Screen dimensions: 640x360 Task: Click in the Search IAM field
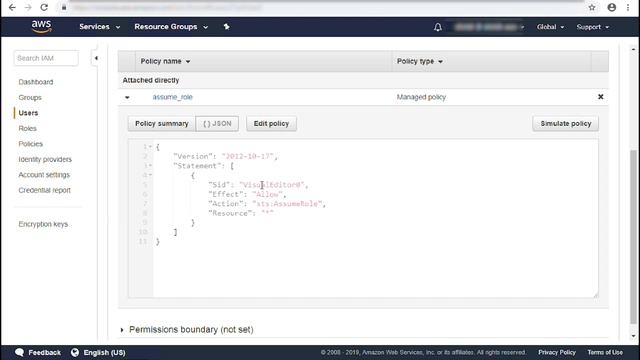coord(46,58)
